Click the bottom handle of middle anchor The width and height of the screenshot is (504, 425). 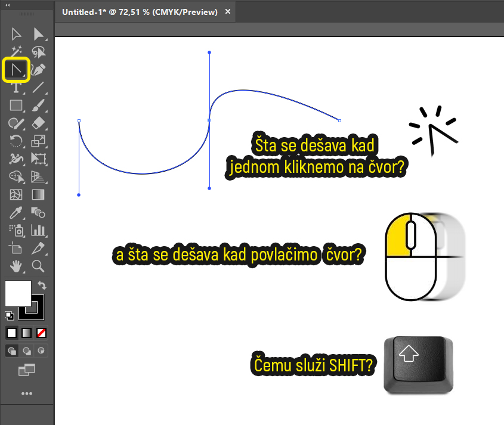coord(209,188)
